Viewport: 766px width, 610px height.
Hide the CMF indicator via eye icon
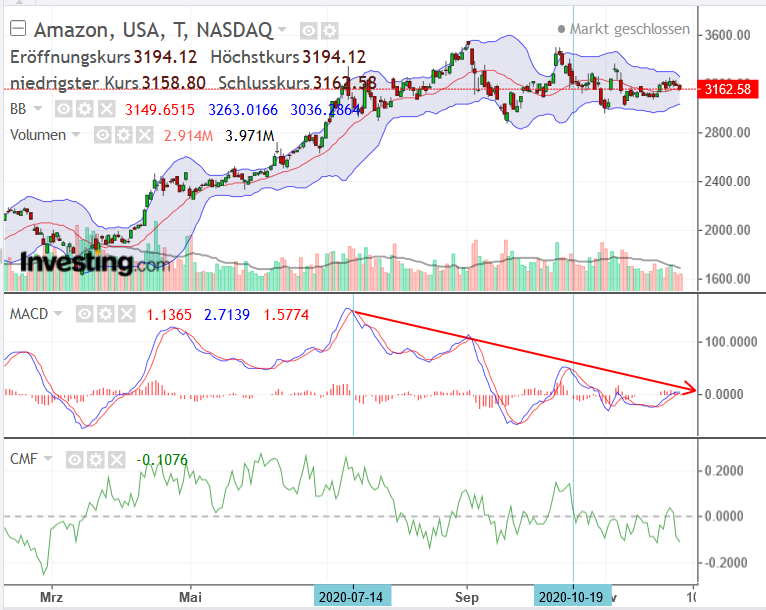[74, 460]
